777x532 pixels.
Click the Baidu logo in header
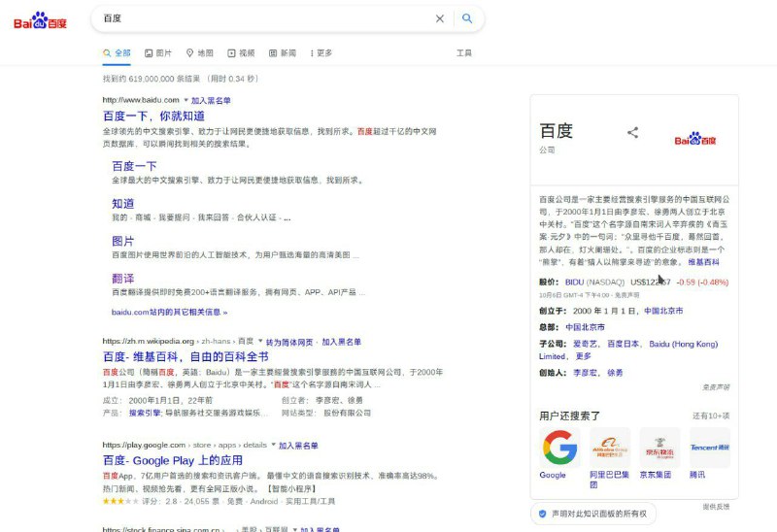(x=40, y=20)
